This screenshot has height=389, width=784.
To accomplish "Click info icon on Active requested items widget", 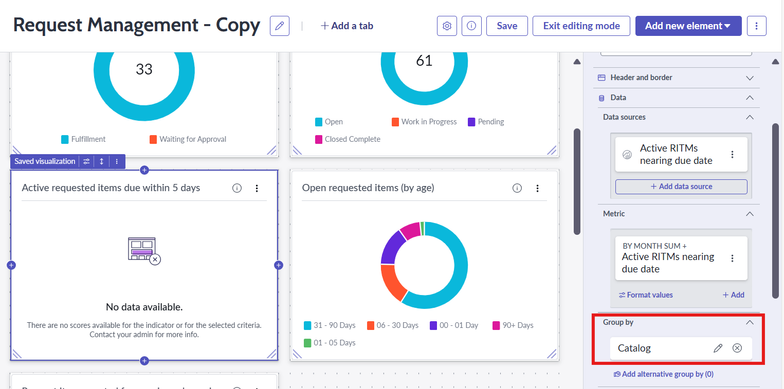I will [237, 188].
